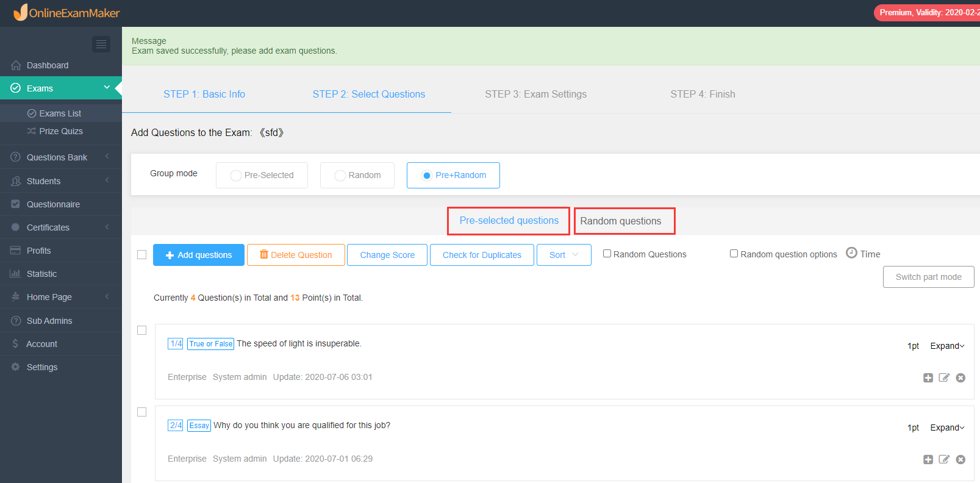Go to STEP 4: Finish tab
This screenshot has height=483, width=980.
703,94
